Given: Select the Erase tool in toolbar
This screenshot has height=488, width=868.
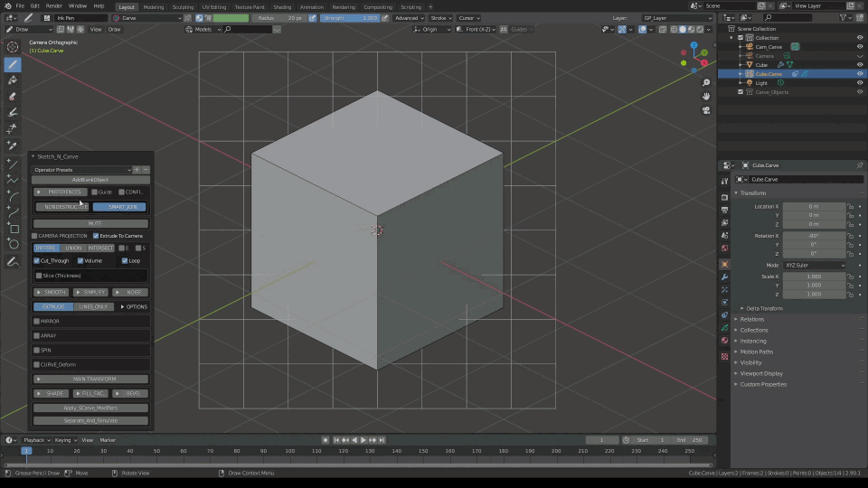Looking at the screenshot, I should (13, 96).
